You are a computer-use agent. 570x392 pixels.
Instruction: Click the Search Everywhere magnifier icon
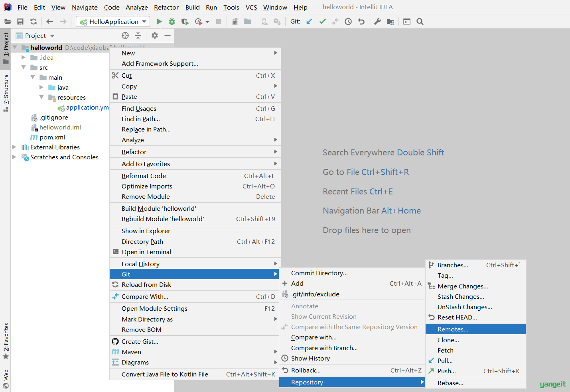click(420, 22)
